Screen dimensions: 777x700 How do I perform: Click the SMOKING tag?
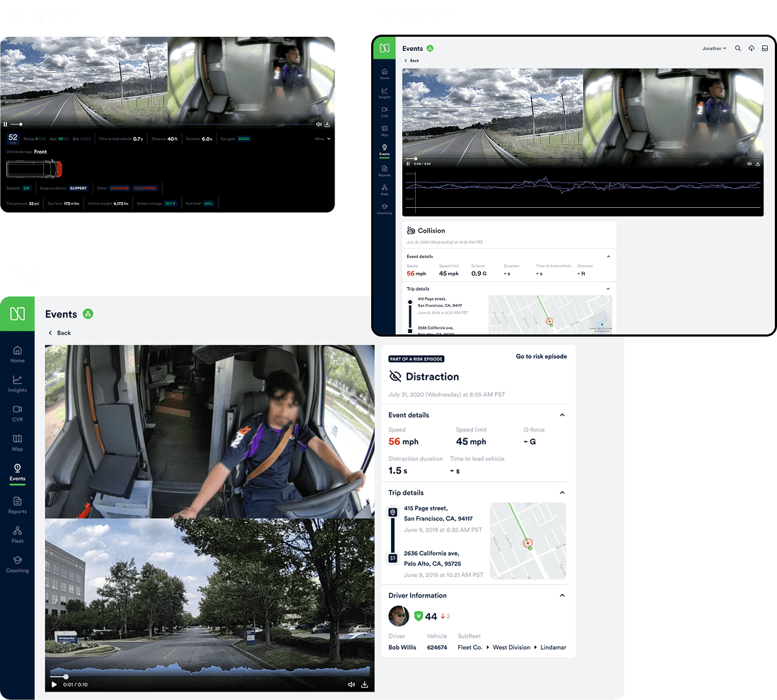coord(119,188)
